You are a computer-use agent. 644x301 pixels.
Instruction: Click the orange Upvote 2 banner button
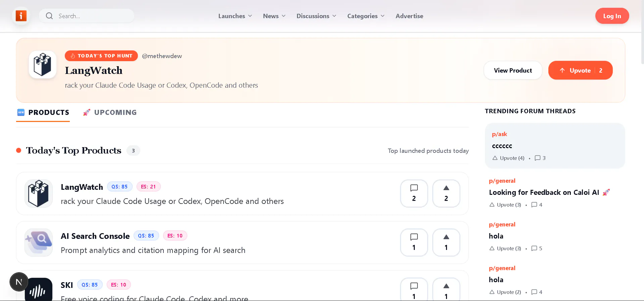click(x=580, y=70)
